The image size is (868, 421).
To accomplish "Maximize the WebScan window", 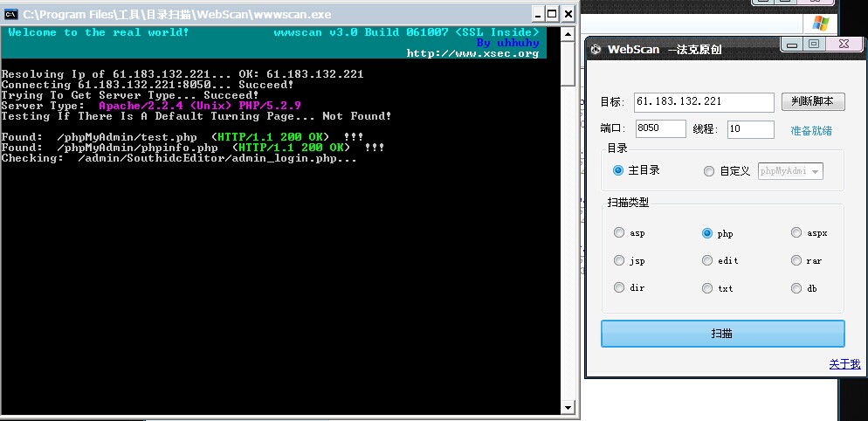I will [x=813, y=45].
